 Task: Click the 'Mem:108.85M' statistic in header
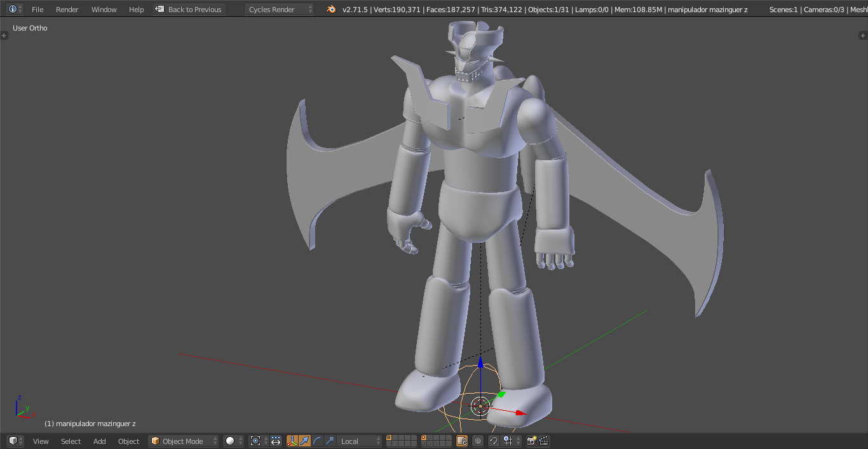[638, 10]
